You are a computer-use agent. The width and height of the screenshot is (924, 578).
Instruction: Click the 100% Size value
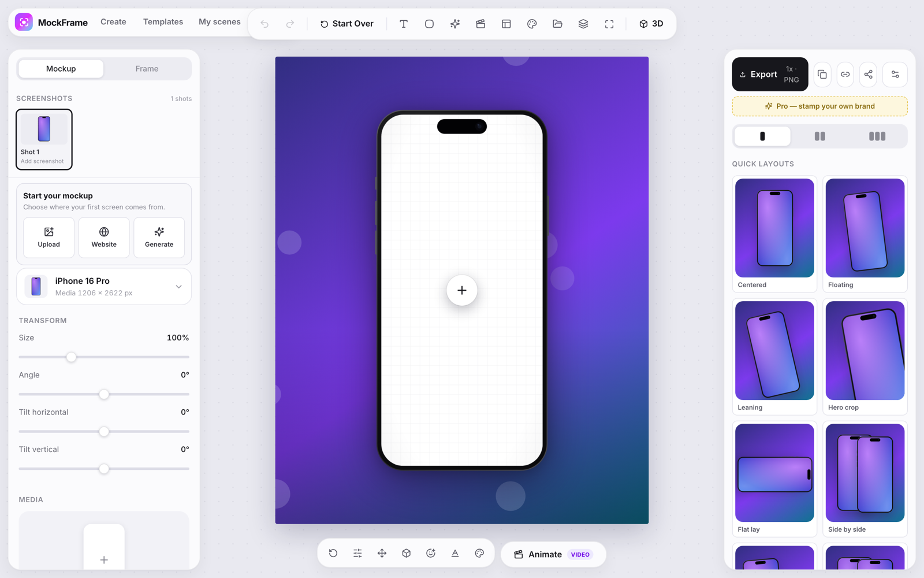click(x=178, y=338)
